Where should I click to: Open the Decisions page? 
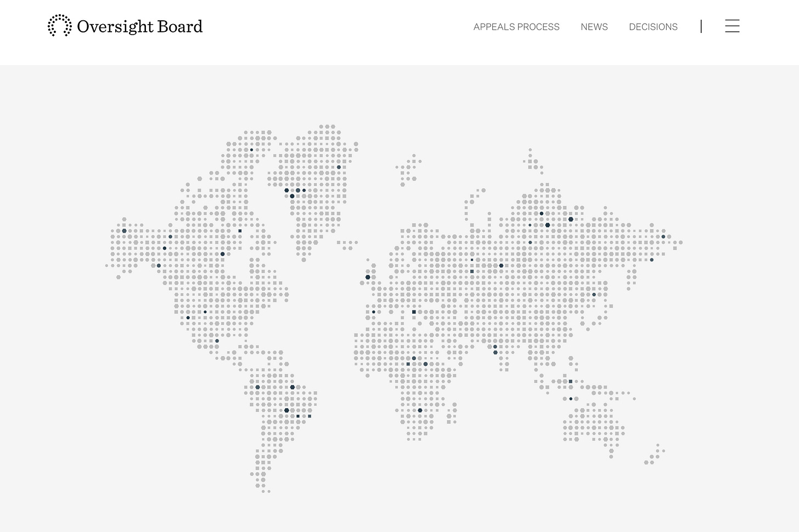tap(653, 27)
